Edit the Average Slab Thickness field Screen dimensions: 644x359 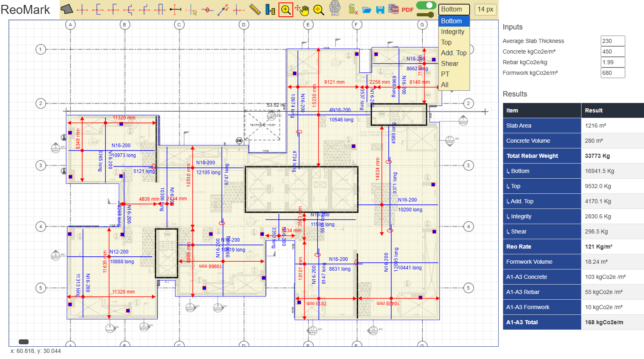click(x=613, y=41)
